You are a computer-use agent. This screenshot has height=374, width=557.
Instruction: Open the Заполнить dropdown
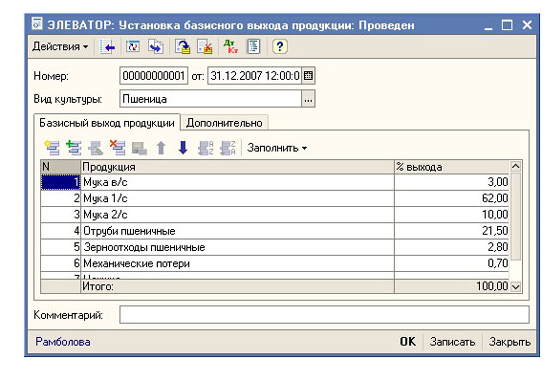click(277, 148)
